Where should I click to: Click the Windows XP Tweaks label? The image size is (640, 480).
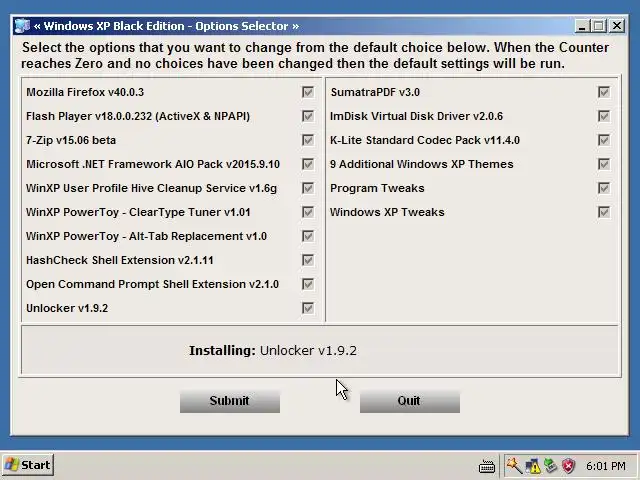pos(387,212)
